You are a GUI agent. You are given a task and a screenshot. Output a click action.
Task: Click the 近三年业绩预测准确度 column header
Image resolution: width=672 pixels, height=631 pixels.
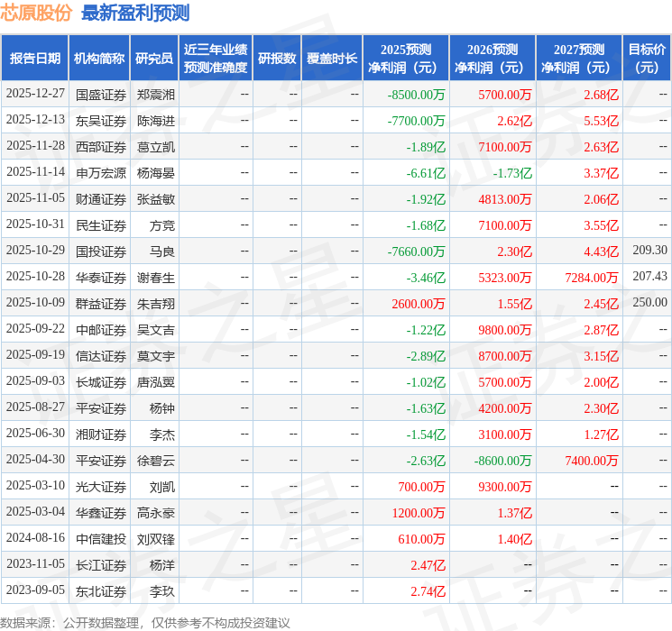point(215,59)
